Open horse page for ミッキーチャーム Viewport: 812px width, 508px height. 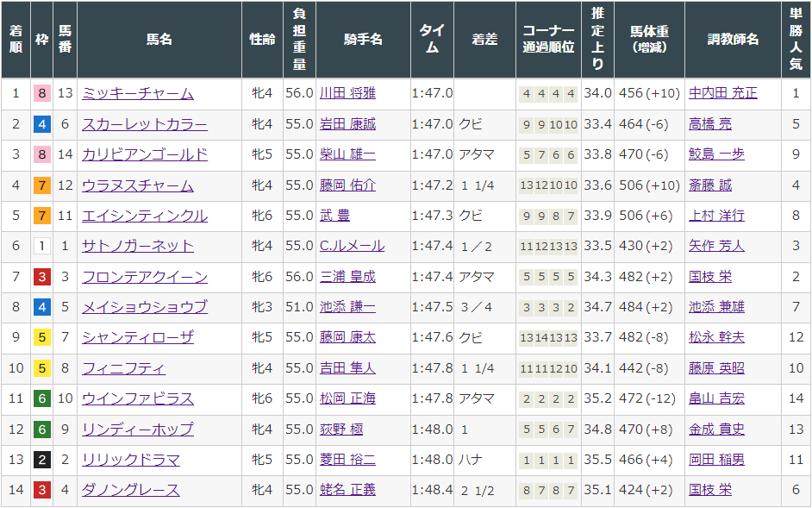tap(138, 93)
